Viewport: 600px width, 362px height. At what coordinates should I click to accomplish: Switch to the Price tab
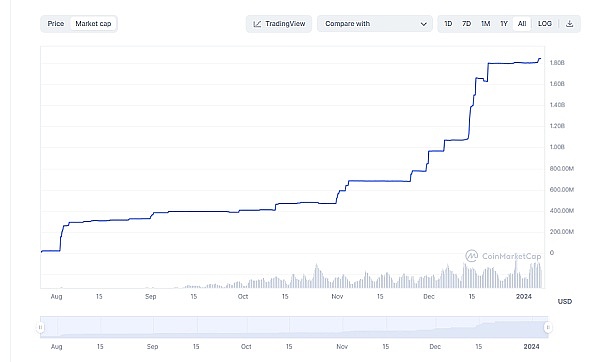(x=56, y=24)
